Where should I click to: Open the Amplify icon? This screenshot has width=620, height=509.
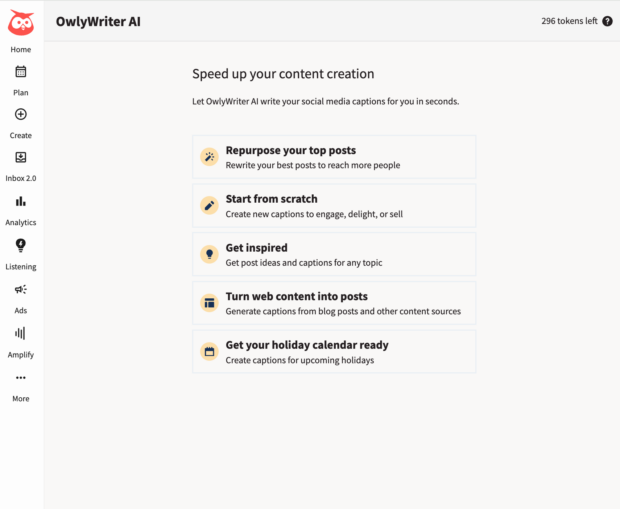21,334
